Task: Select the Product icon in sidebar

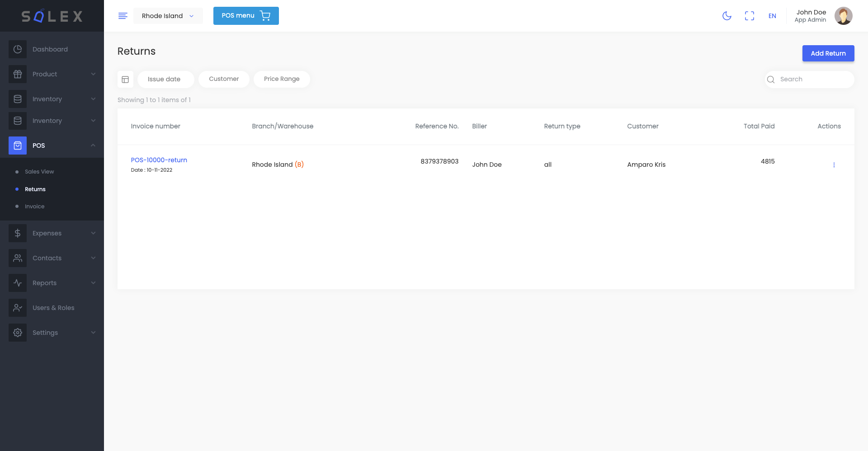Action: click(x=18, y=74)
